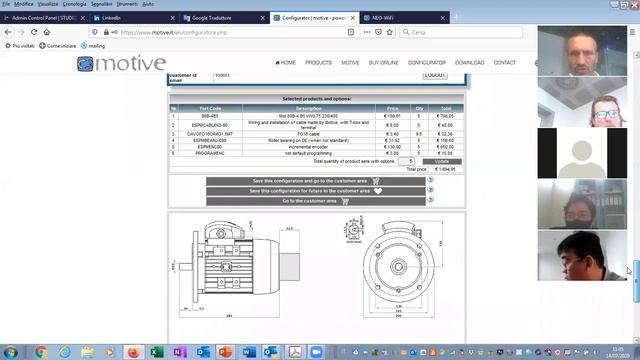Open PowerPoint from the taskbar

[225, 352]
